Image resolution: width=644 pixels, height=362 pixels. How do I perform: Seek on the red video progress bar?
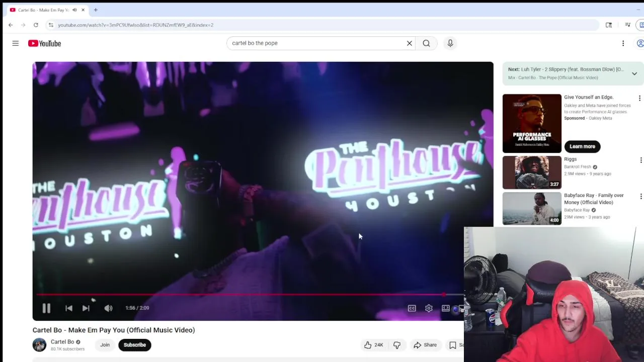(250, 295)
